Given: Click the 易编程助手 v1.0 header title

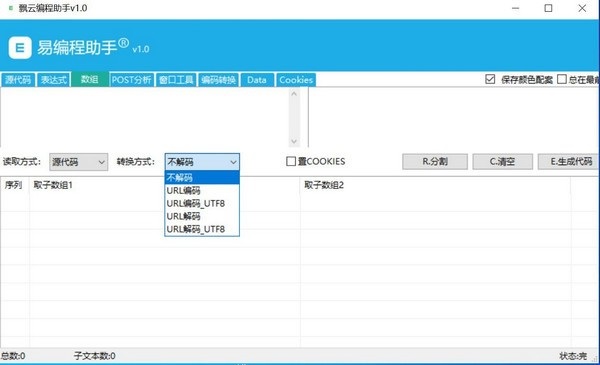Looking at the screenshot, I should point(93,47).
